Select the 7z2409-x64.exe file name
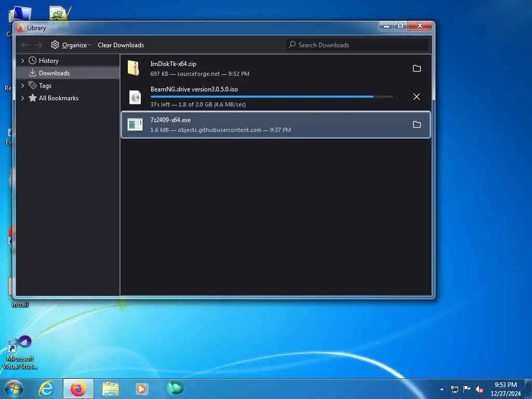This screenshot has height=399, width=532. 170,120
